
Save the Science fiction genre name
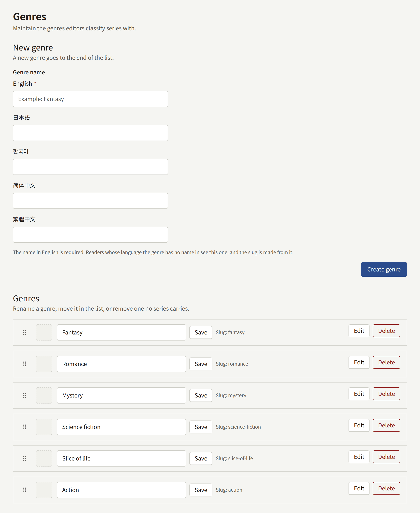pyautogui.click(x=201, y=427)
